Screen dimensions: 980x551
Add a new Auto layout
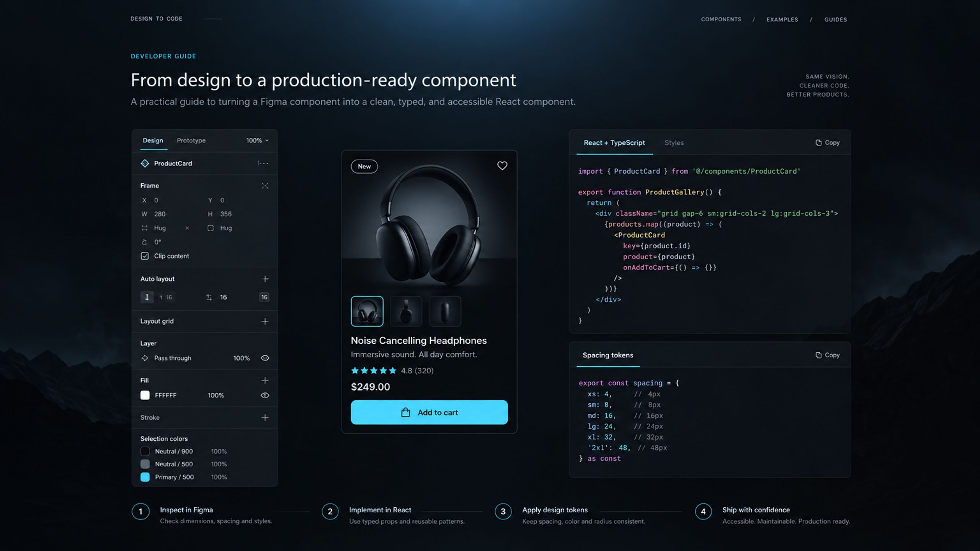coord(265,279)
